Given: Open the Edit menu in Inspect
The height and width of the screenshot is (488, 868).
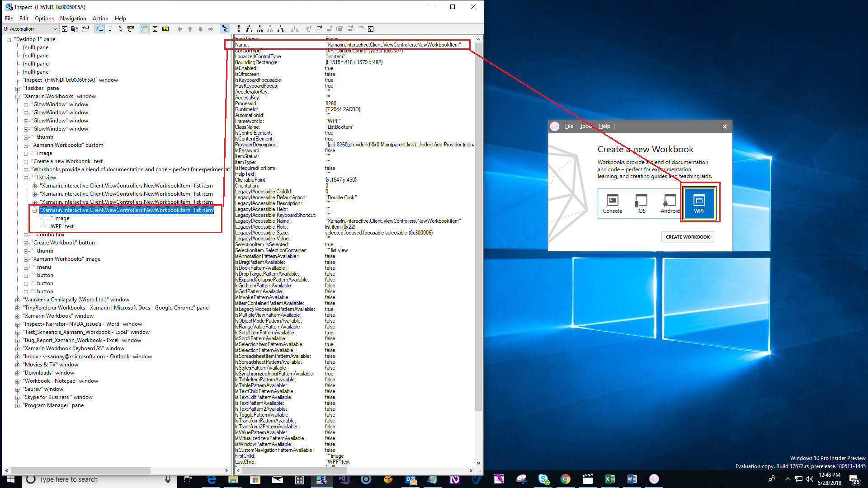Looking at the screenshot, I should pos(24,19).
